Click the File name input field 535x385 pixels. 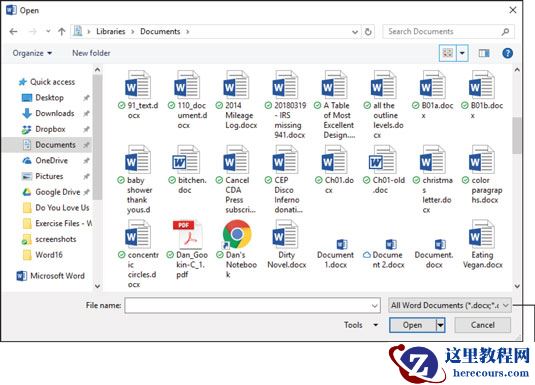pyautogui.click(x=252, y=305)
